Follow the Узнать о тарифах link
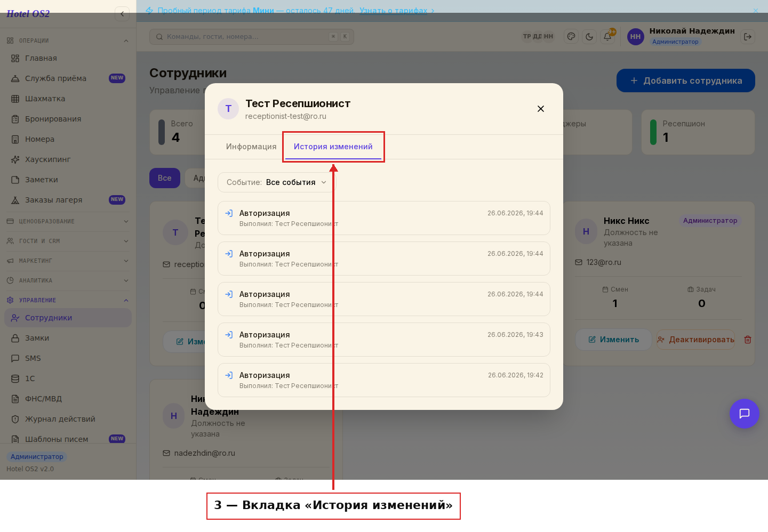768x532 pixels. point(394,11)
